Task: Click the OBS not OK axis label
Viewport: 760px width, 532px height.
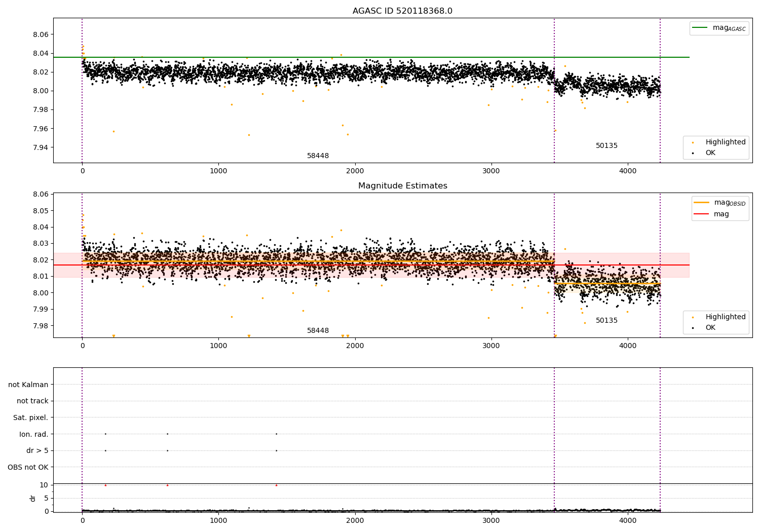Action: coord(28,467)
